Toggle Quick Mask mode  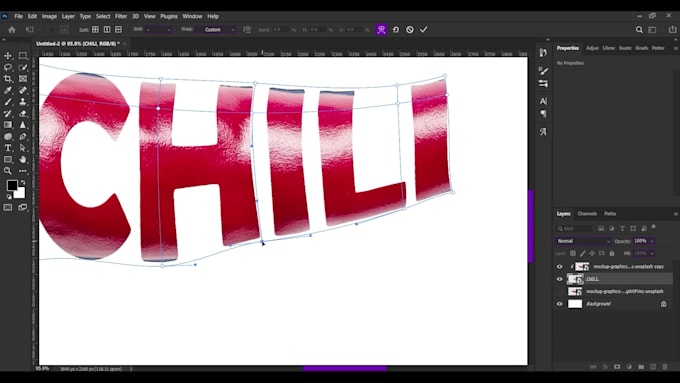pyautogui.click(x=8, y=207)
